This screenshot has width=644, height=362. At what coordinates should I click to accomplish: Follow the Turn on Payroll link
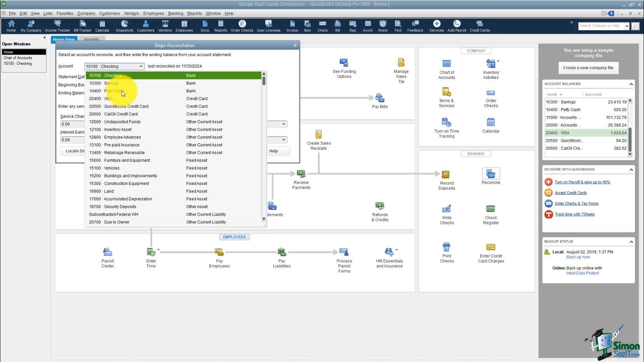(582, 182)
